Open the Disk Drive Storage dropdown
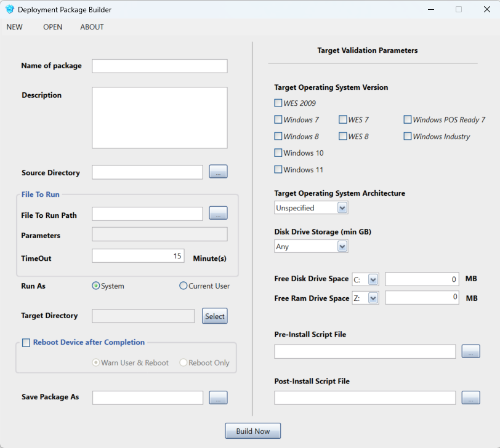Screen dimensions: 500x448 (x=342, y=246)
